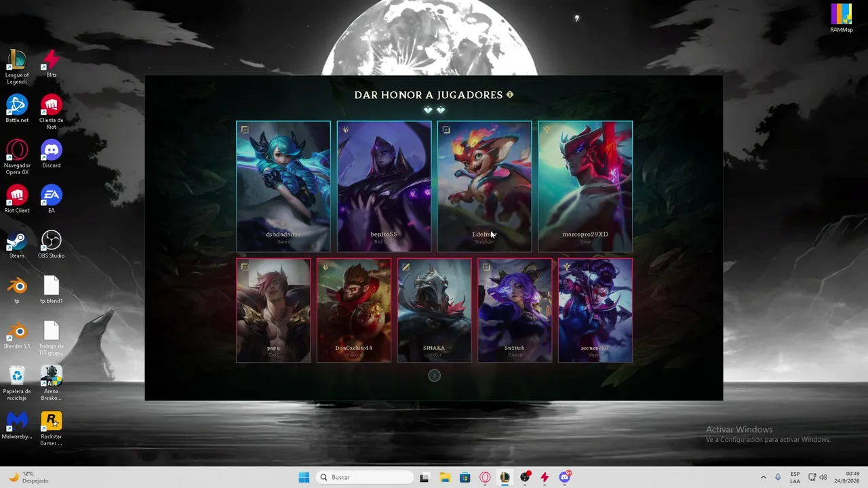Open File Explorer from the taskbar
The height and width of the screenshot is (488, 868).
click(445, 477)
